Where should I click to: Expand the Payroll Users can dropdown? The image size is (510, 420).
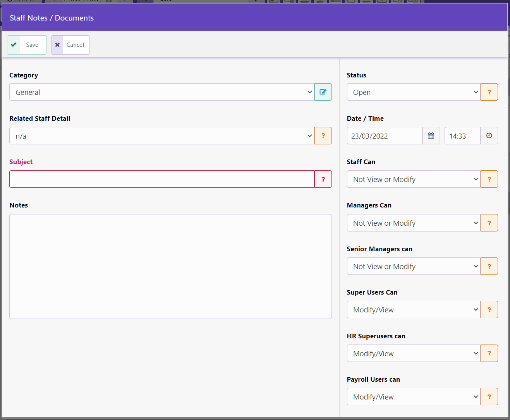click(414, 397)
